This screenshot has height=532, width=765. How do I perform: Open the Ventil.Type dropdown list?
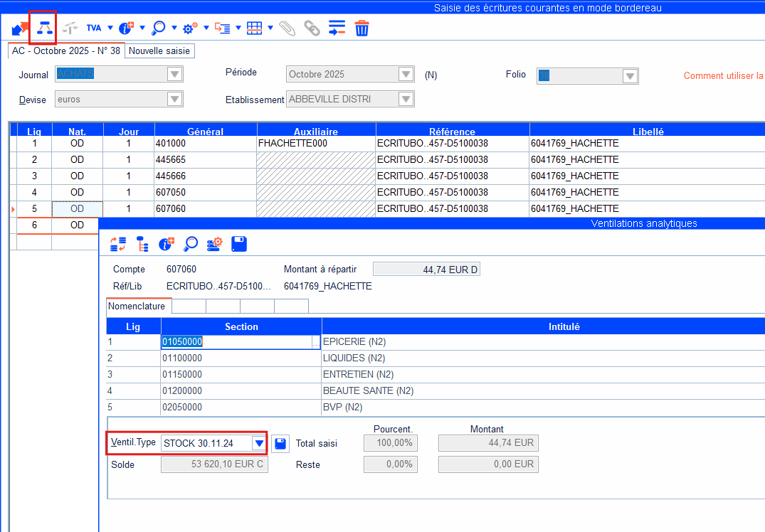[x=259, y=444]
